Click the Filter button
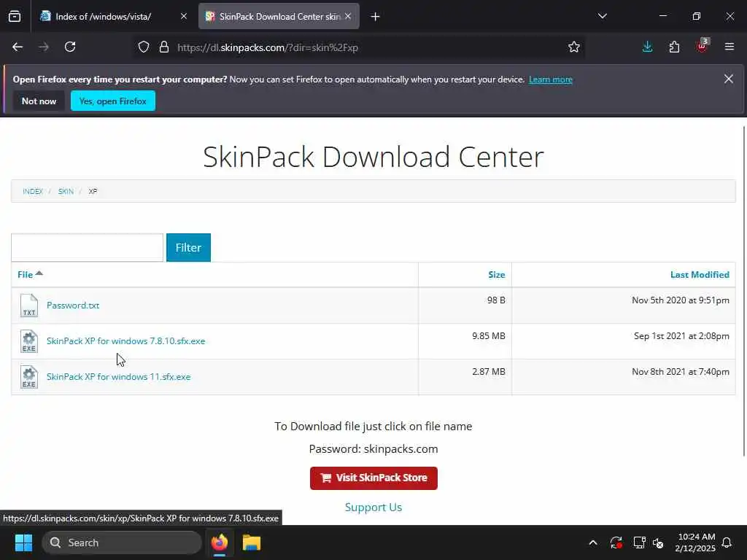The height and width of the screenshot is (560, 747). [188, 248]
